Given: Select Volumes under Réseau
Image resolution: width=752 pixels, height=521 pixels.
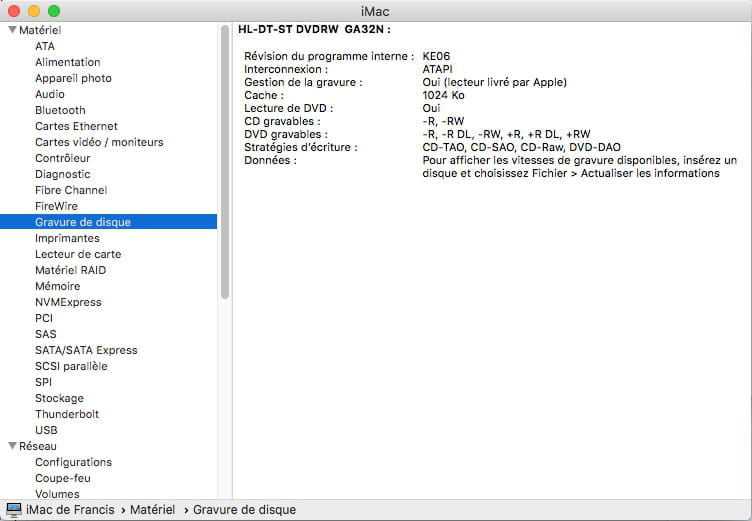Looking at the screenshot, I should tap(58, 494).
